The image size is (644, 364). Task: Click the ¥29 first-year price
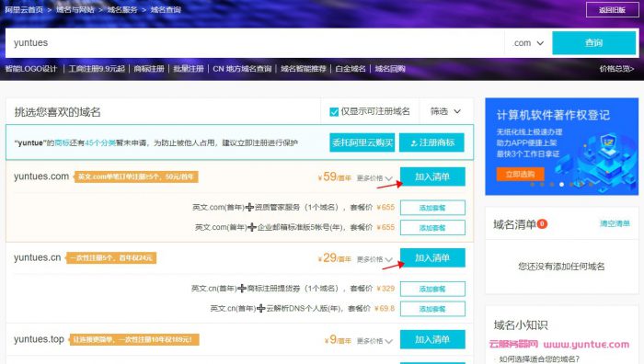click(x=334, y=257)
